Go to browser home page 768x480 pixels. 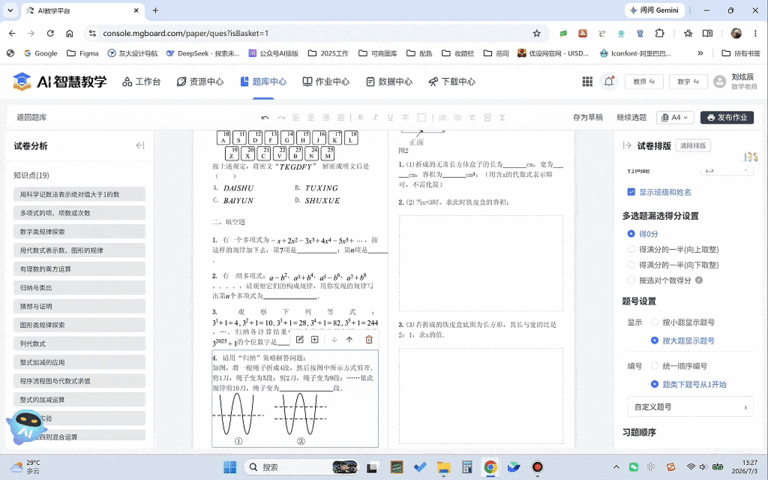coord(70,33)
